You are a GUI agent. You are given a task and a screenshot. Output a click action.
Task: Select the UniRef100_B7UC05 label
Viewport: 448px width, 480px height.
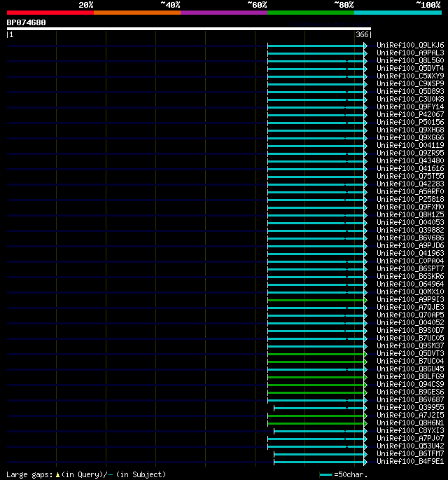pos(410,338)
